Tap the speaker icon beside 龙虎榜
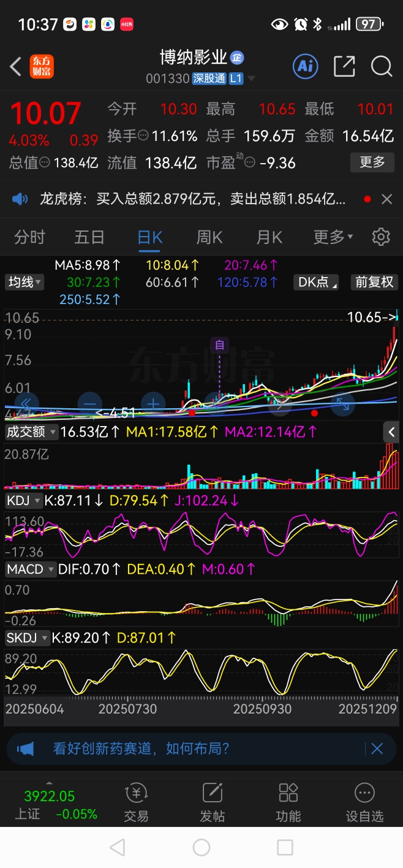This screenshot has width=403, height=868. [21, 199]
